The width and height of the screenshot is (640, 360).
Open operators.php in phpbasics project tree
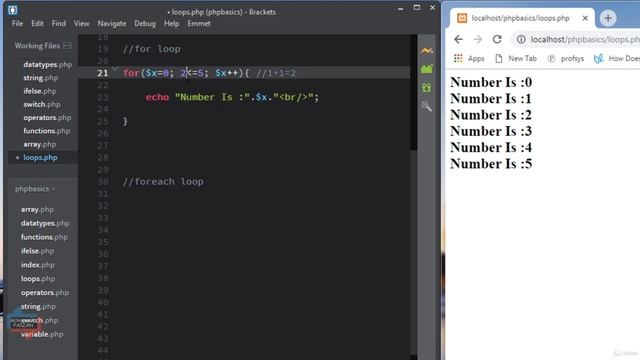pos(45,293)
